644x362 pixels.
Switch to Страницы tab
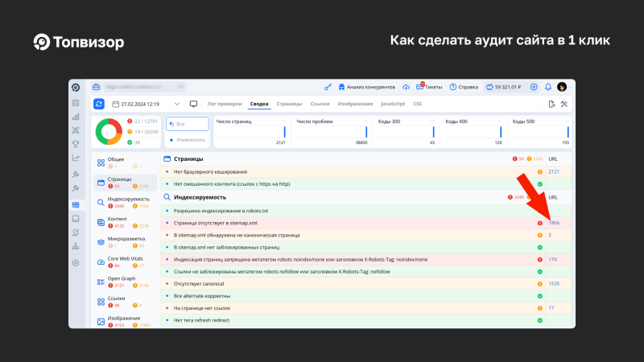coord(289,104)
